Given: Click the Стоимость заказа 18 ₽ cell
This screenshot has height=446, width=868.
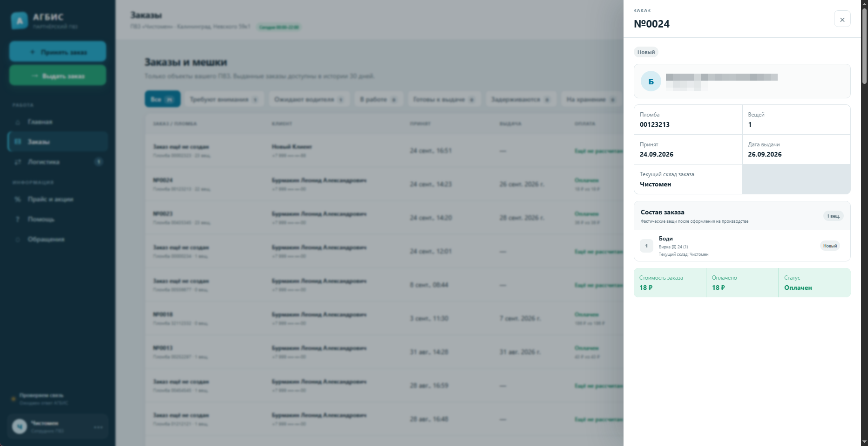Looking at the screenshot, I should [670, 282].
